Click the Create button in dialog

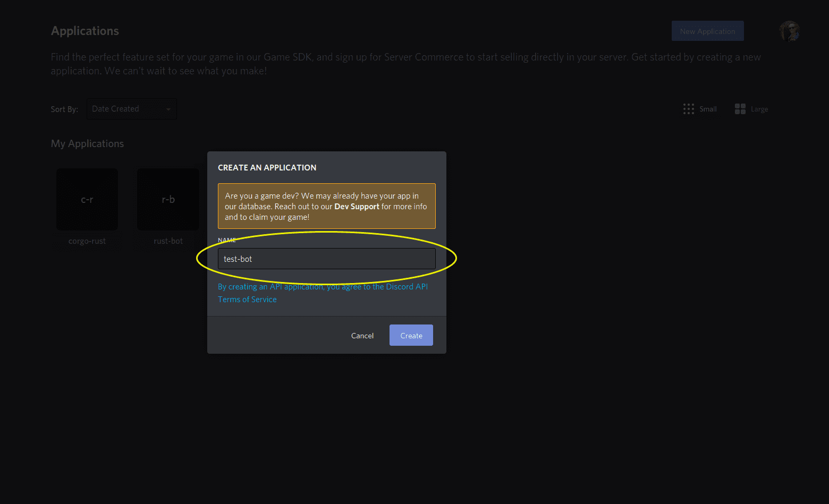[x=411, y=335]
